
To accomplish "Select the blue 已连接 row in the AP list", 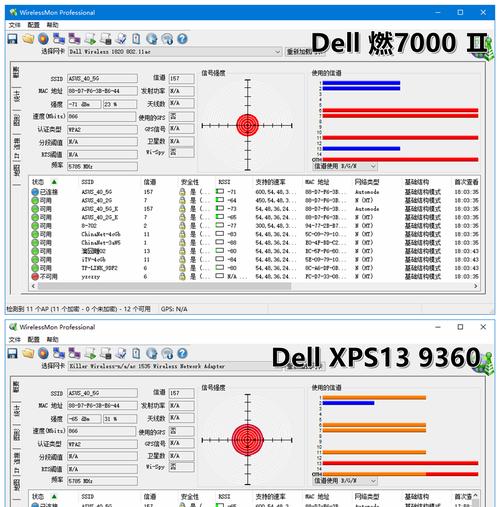I will pos(255,192).
